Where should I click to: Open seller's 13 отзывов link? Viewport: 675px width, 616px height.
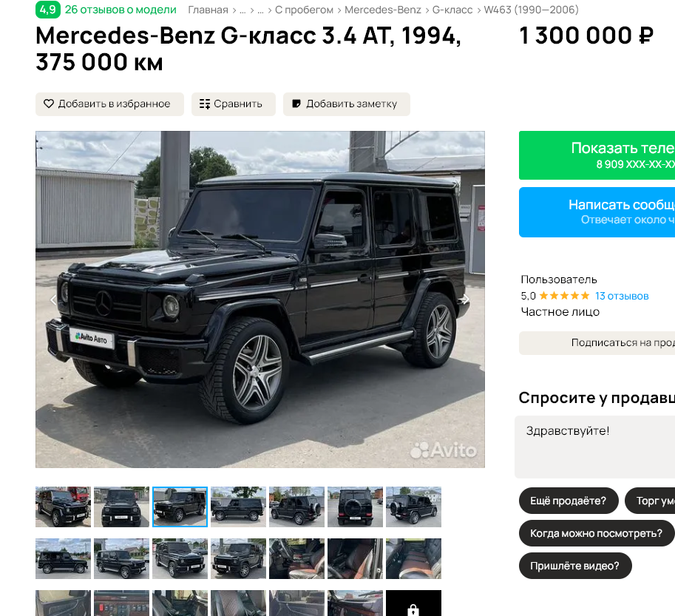[622, 296]
